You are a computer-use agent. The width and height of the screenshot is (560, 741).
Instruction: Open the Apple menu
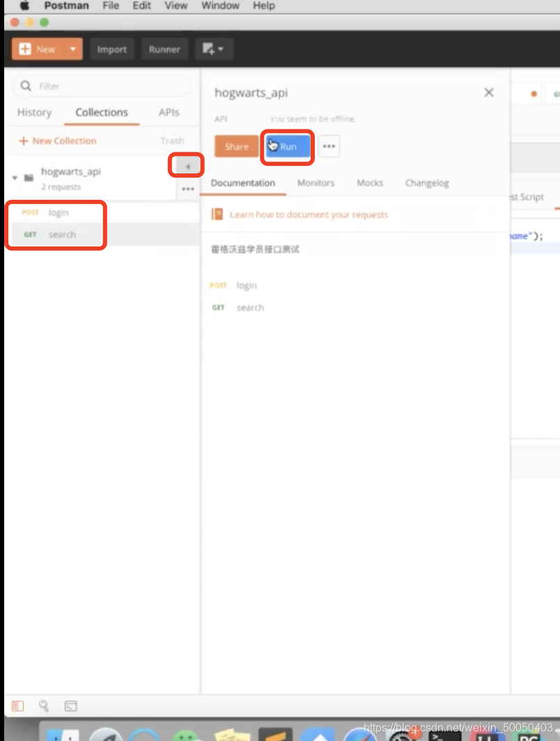(x=24, y=6)
